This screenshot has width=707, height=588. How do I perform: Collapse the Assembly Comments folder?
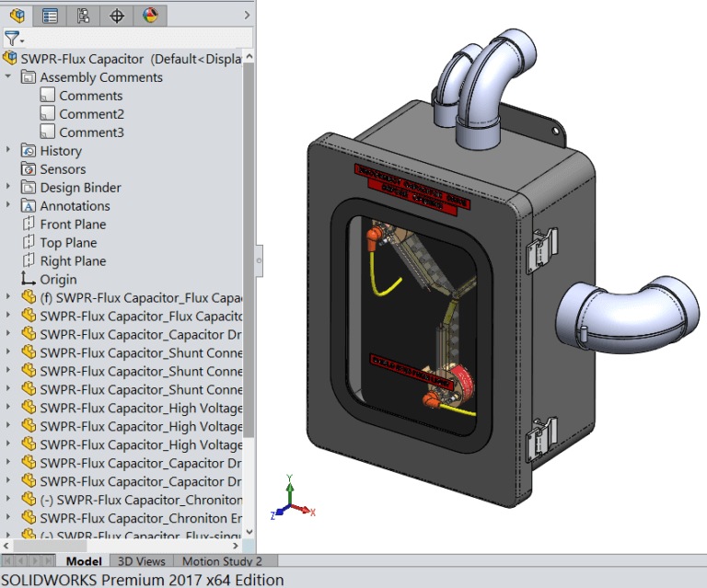8,77
